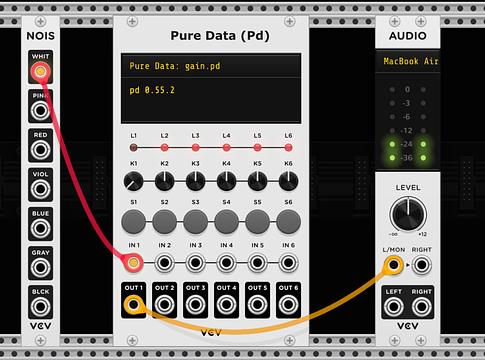
Task: Click the GRAY noise output jack
Action: pyautogui.click(x=40, y=267)
